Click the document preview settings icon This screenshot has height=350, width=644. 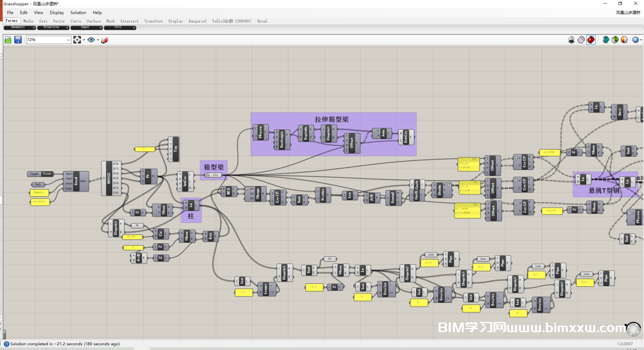pyautogui.click(x=615, y=40)
